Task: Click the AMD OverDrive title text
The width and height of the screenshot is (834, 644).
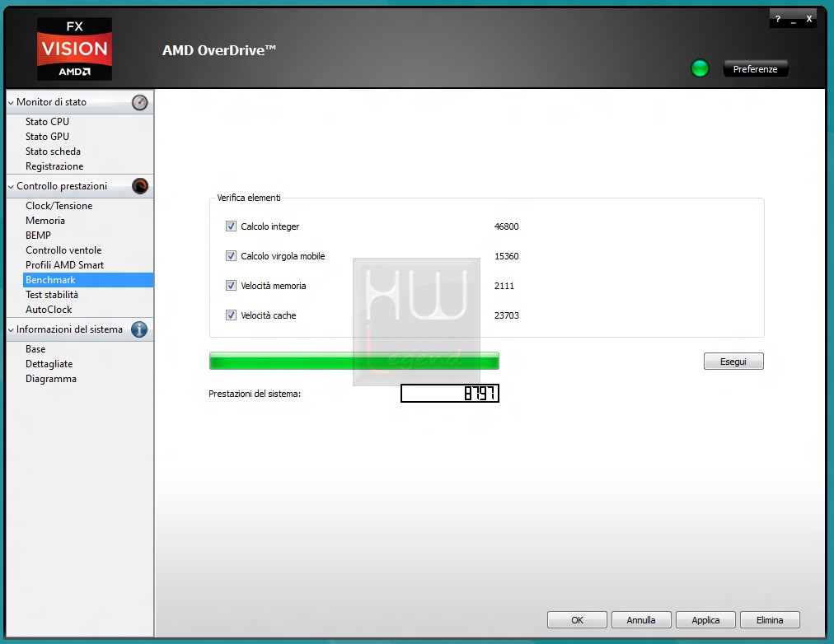Action: 219,50
